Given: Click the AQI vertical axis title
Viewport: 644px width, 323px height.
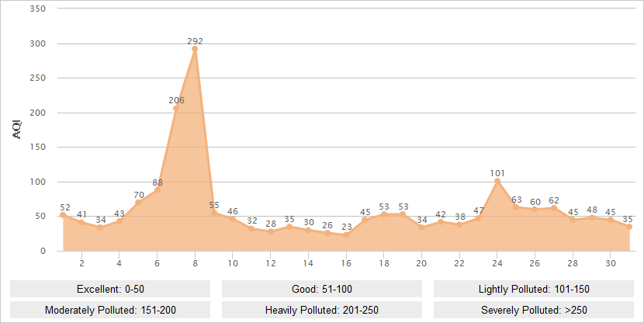Looking at the screenshot, I should [17, 130].
